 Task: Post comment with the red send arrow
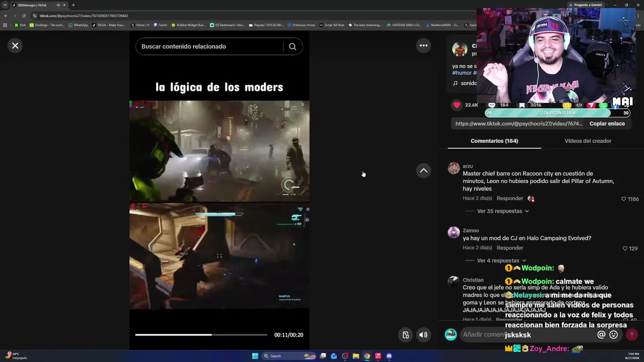click(631, 334)
